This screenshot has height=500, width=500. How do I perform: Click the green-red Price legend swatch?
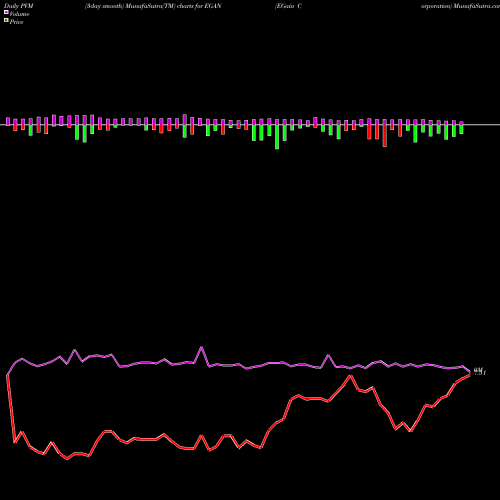pyautogui.click(x=6, y=21)
